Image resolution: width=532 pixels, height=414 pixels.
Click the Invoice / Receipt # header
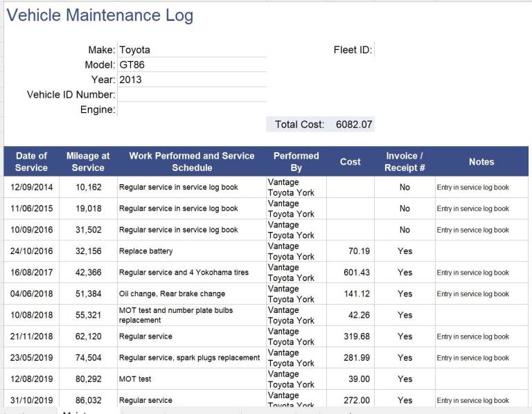tap(405, 161)
